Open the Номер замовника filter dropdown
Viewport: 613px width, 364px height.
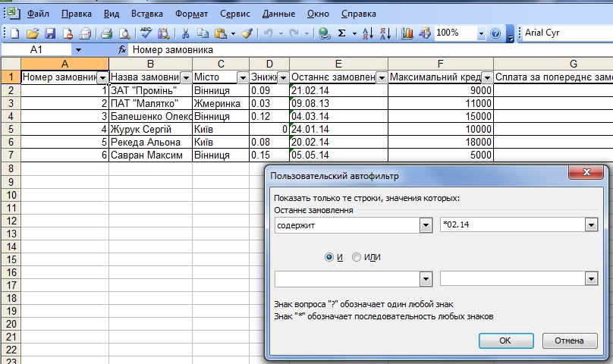[x=103, y=78]
